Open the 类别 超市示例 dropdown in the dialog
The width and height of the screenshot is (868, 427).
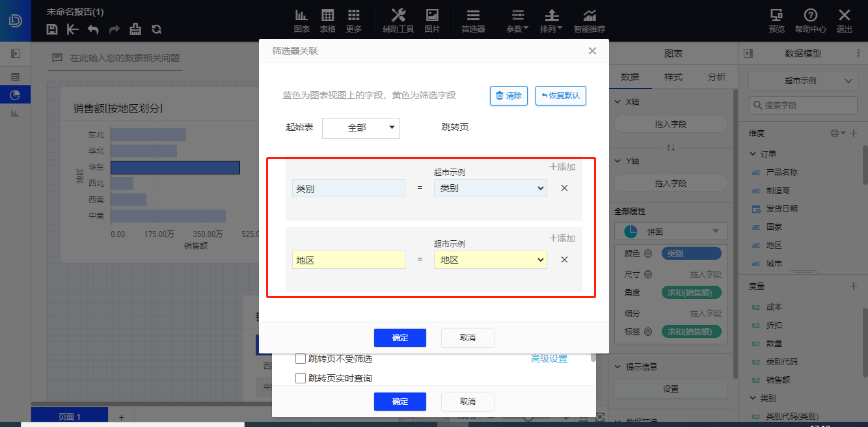point(490,187)
